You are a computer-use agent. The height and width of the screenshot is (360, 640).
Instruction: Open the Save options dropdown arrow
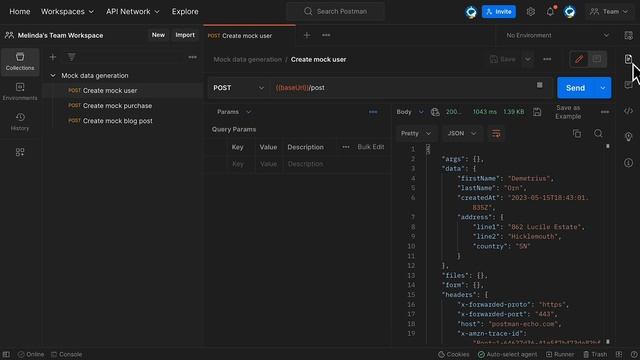528,59
